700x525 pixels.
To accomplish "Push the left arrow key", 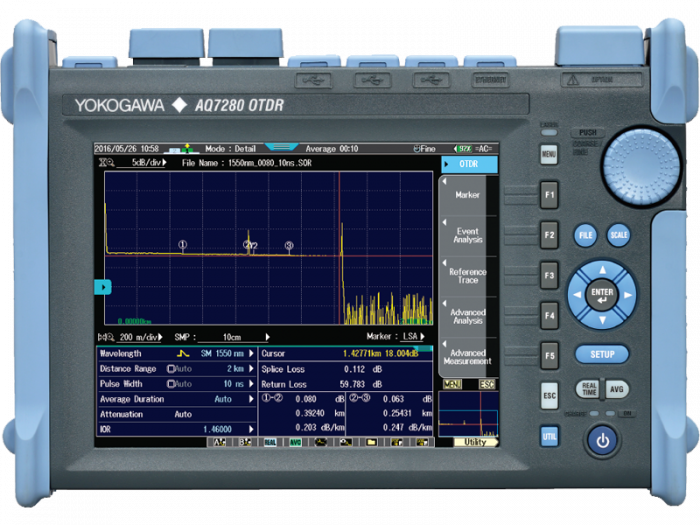I will click(577, 295).
